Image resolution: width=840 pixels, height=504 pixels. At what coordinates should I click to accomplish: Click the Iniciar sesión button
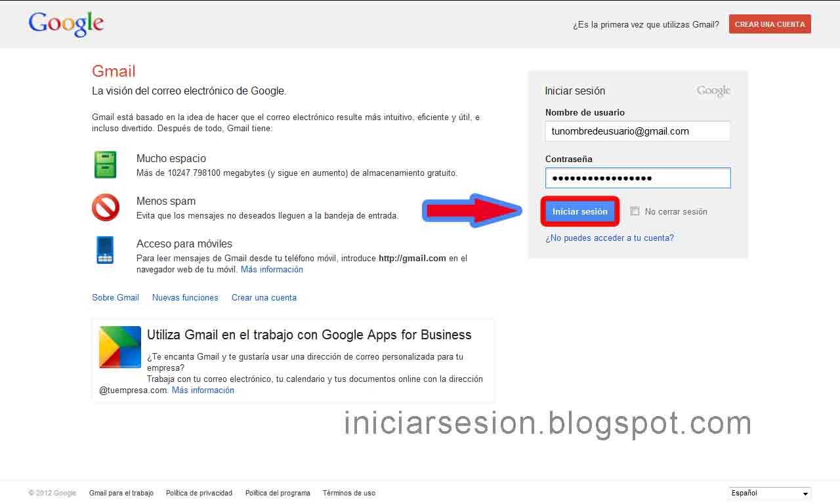click(580, 211)
